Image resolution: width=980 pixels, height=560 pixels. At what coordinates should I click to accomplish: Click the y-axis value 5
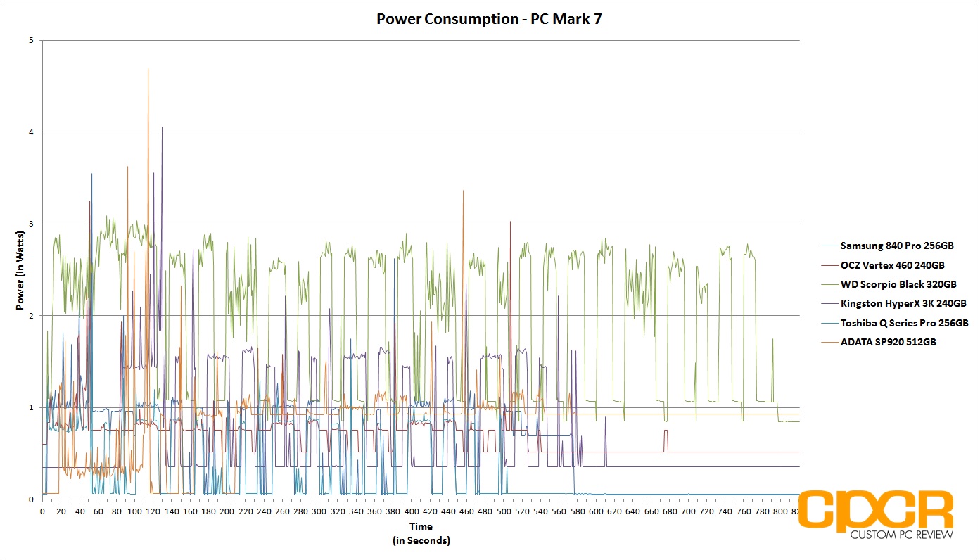pos(31,40)
